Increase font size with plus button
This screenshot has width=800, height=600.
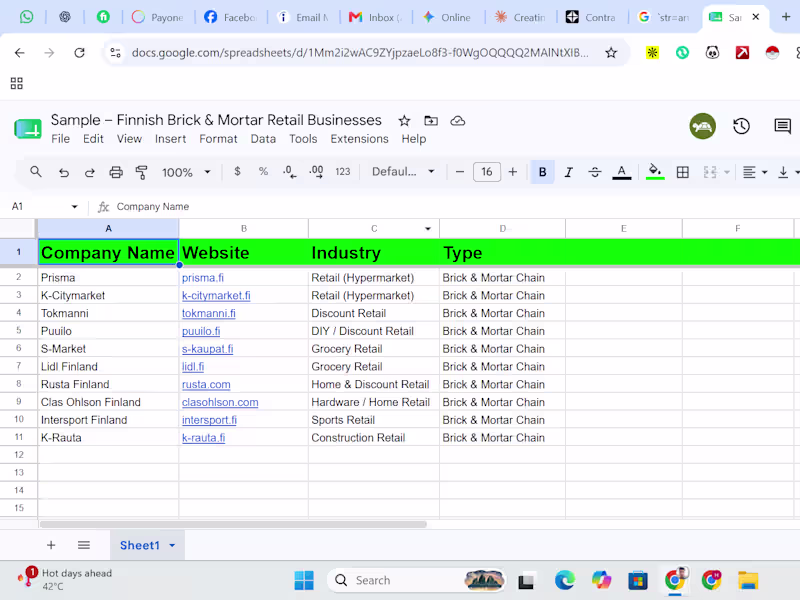[513, 172]
